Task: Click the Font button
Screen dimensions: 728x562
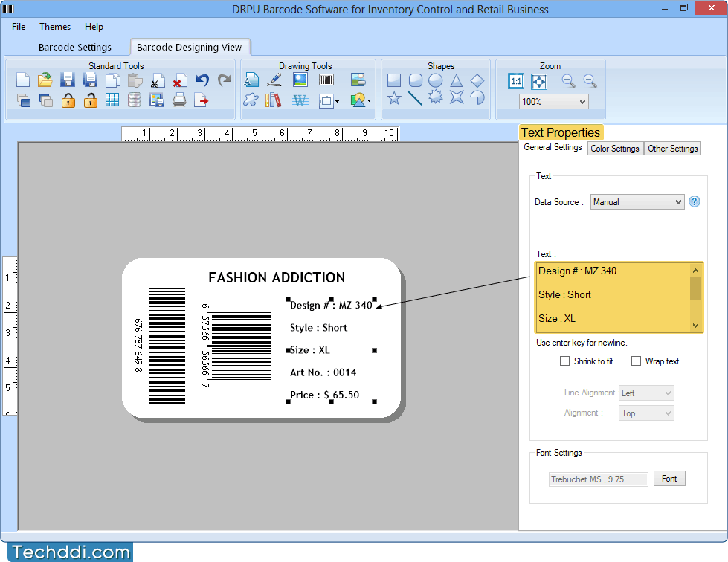Action: (x=669, y=479)
